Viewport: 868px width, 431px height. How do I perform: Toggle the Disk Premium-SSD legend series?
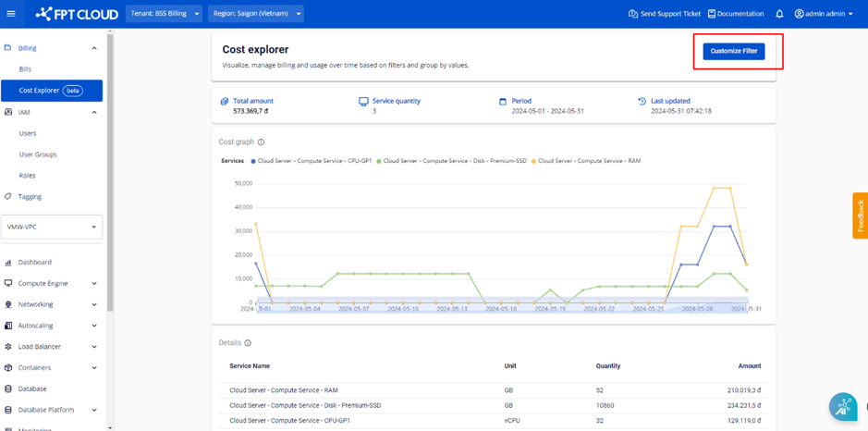coord(452,161)
